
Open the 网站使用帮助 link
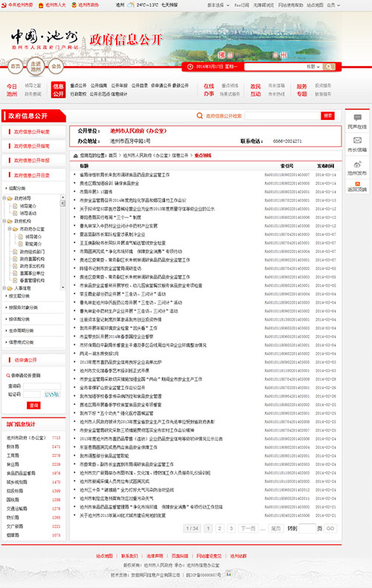[x=291, y=5]
